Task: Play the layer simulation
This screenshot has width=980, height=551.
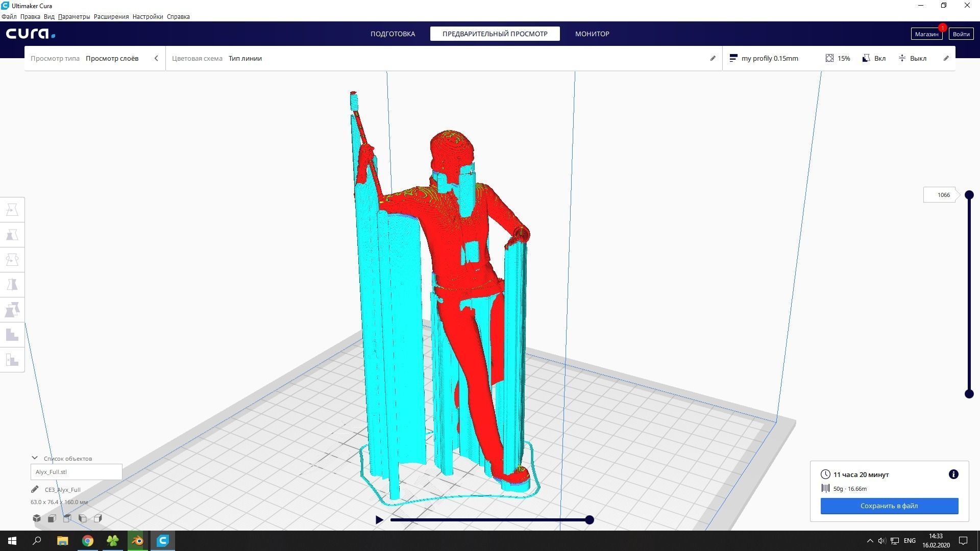Action: (379, 520)
